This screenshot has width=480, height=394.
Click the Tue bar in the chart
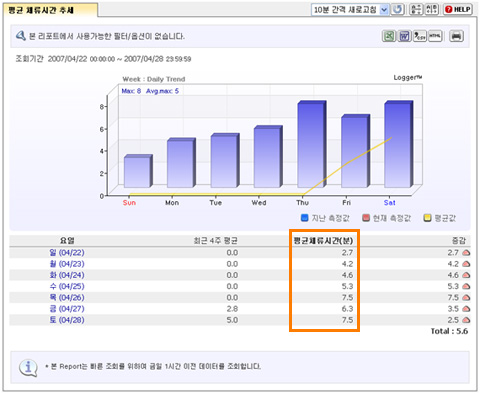[225, 160]
